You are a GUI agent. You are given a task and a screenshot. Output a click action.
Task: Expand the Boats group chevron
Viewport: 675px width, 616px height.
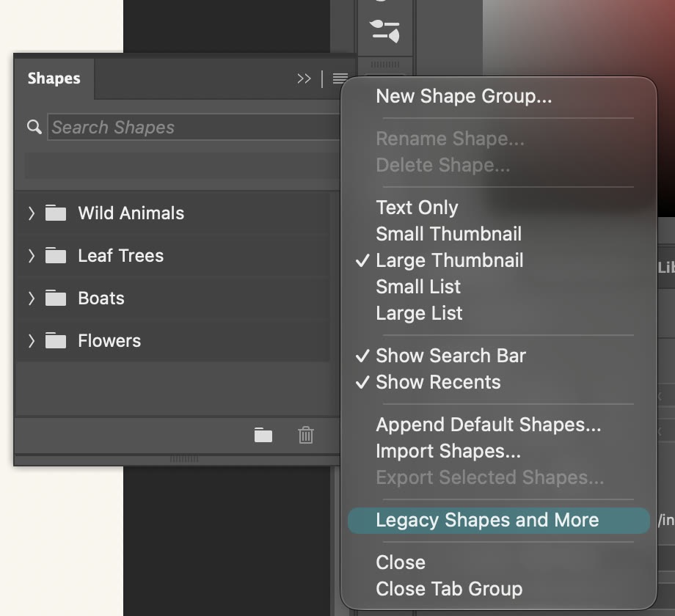[31, 298]
